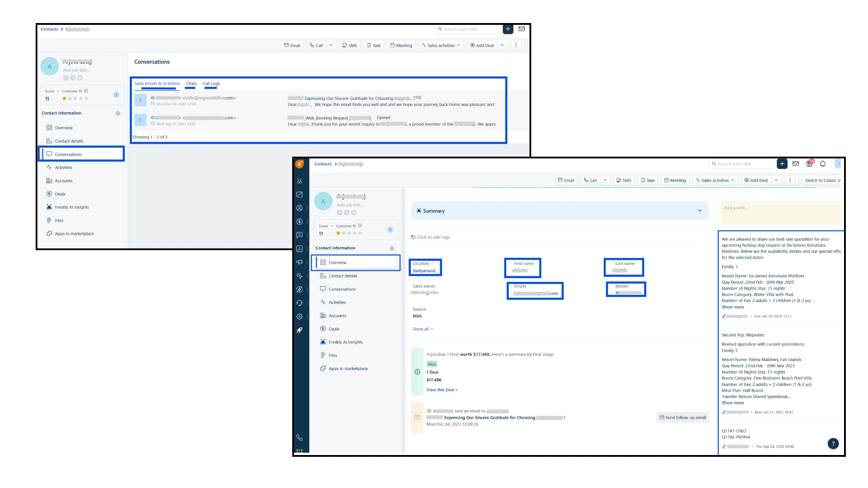Open the three-dot menu beside Switch to Classic
Image resolution: width=868 pixels, height=488 pixels.
pos(790,180)
